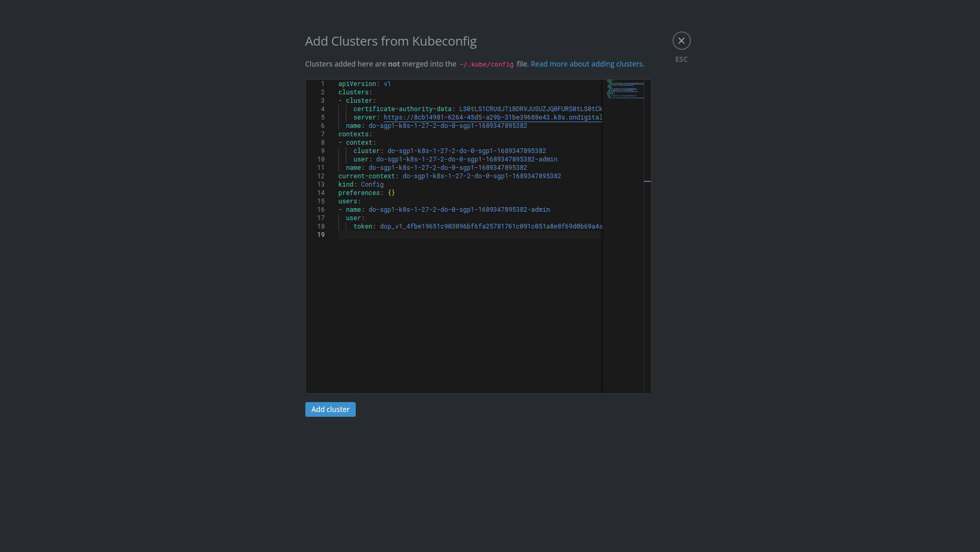980x552 pixels.
Task: Click the 'contexts:' key on line 7
Action: tap(355, 134)
